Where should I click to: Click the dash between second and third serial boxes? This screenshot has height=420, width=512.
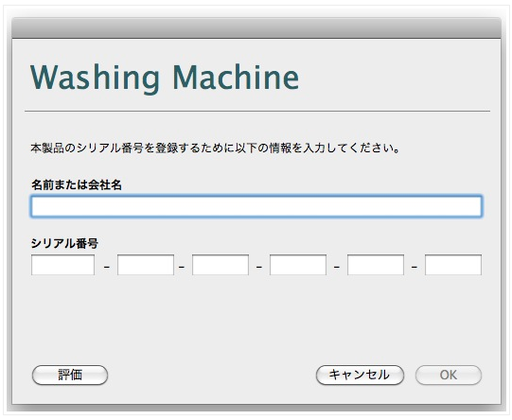pos(182,268)
